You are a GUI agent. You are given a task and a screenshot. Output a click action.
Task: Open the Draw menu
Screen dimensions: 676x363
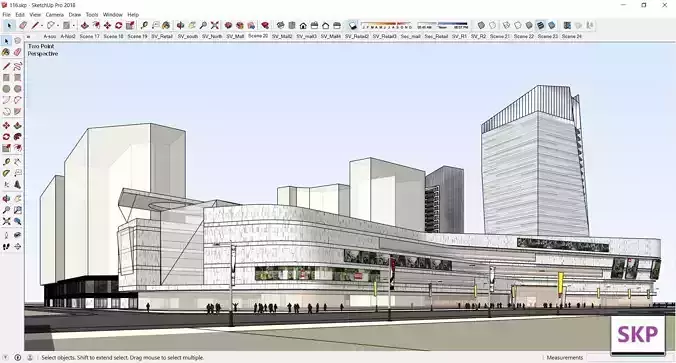(x=75, y=14)
